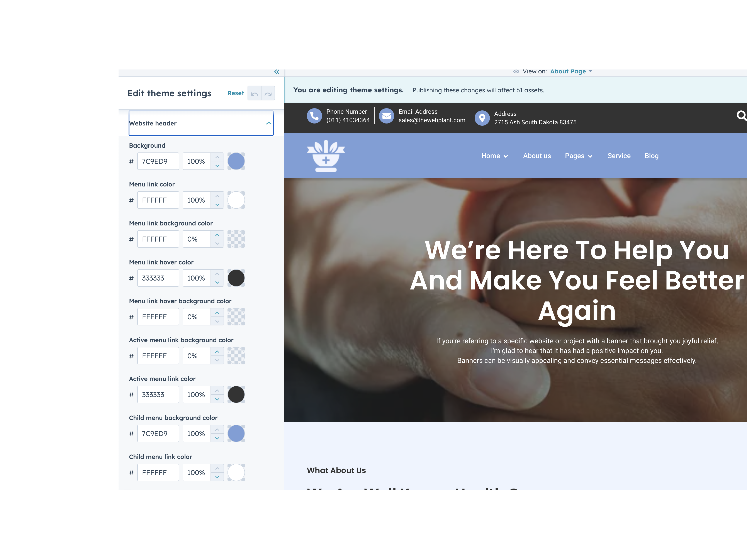The width and height of the screenshot is (747, 560).
Task: Click the Reset link
Action: click(x=235, y=93)
